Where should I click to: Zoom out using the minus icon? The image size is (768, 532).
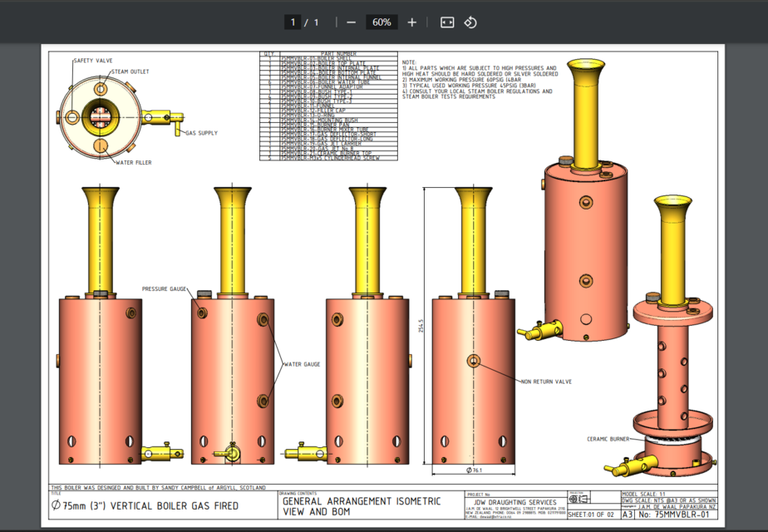point(353,22)
